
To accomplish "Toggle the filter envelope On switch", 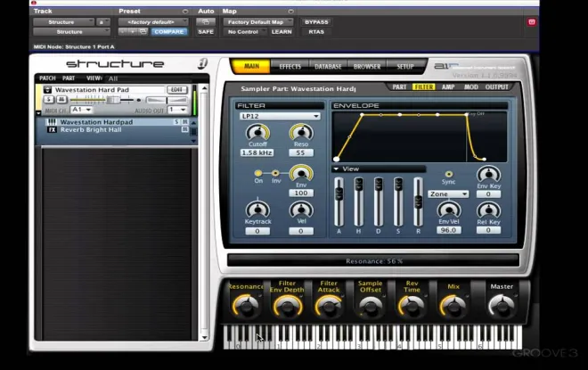I will (258, 173).
